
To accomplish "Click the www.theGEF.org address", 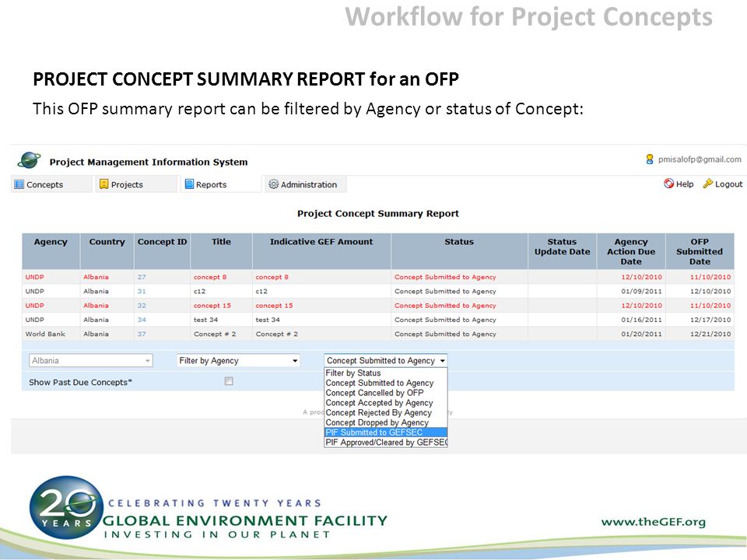I will (x=653, y=522).
